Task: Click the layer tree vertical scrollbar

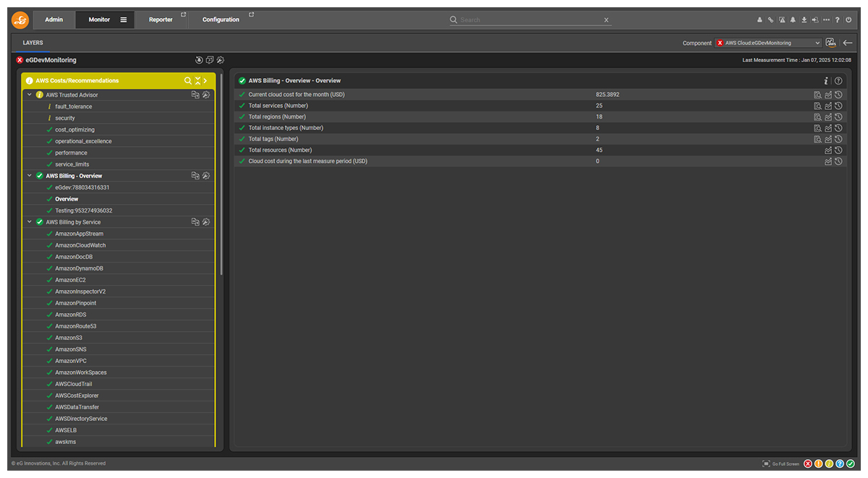Action: click(x=221, y=174)
